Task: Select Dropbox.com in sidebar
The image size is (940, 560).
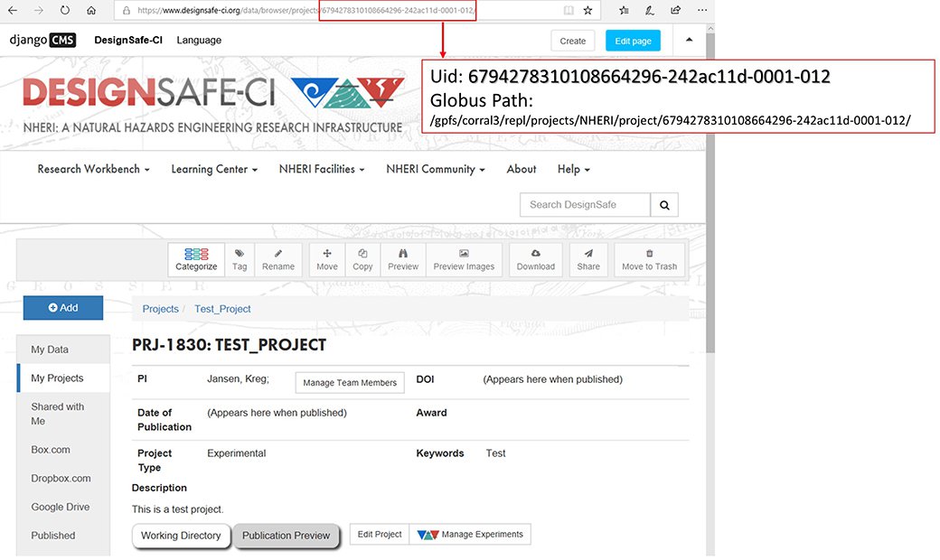Action: point(63,479)
